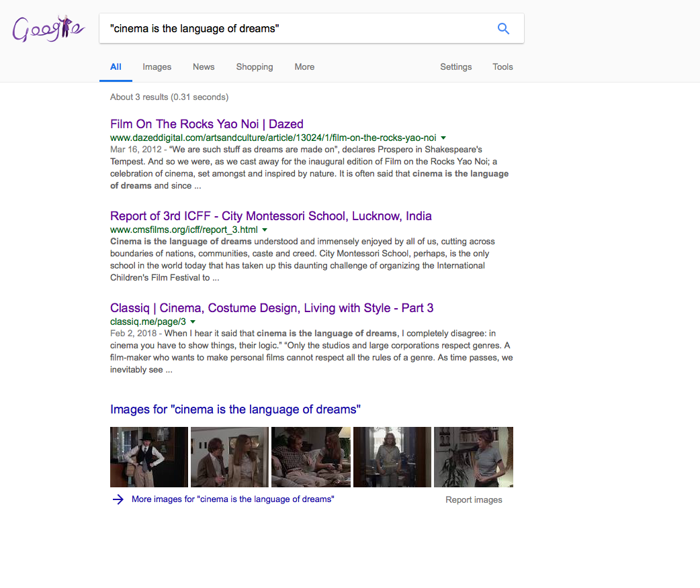
Task: Click the blue search magnifier icon
Action: coord(503,29)
